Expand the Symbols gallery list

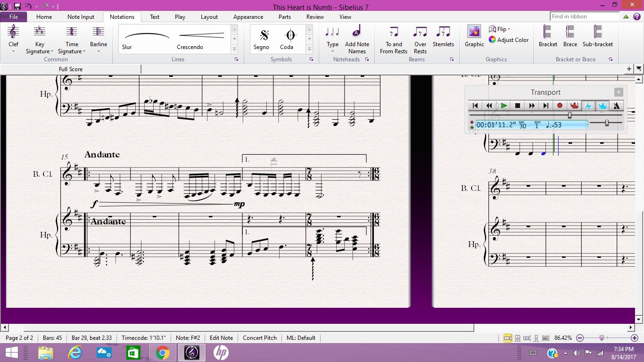click(310, 49)
